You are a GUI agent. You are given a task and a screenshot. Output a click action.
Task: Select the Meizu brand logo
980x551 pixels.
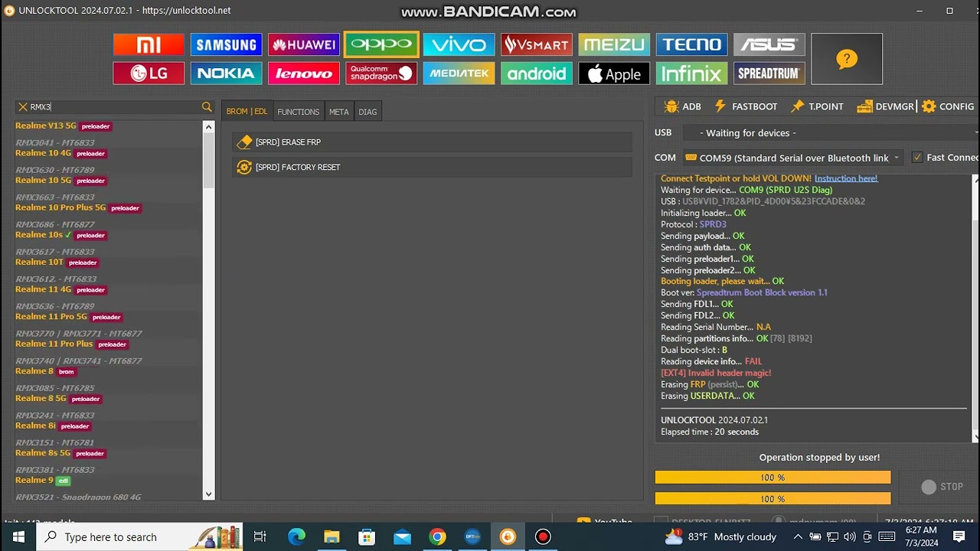(x=614, y=44)
